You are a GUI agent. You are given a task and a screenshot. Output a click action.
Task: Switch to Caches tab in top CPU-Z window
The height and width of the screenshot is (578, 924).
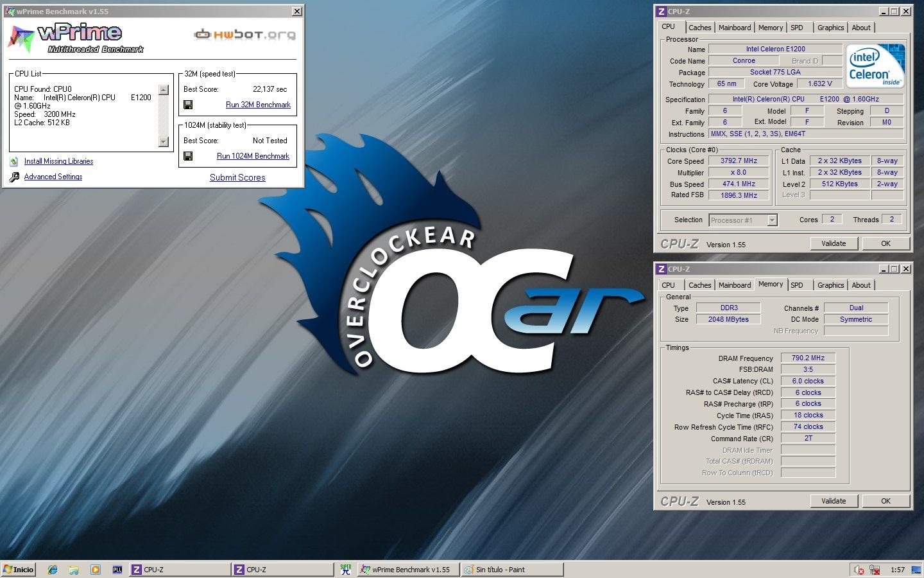tap(699, 28)
